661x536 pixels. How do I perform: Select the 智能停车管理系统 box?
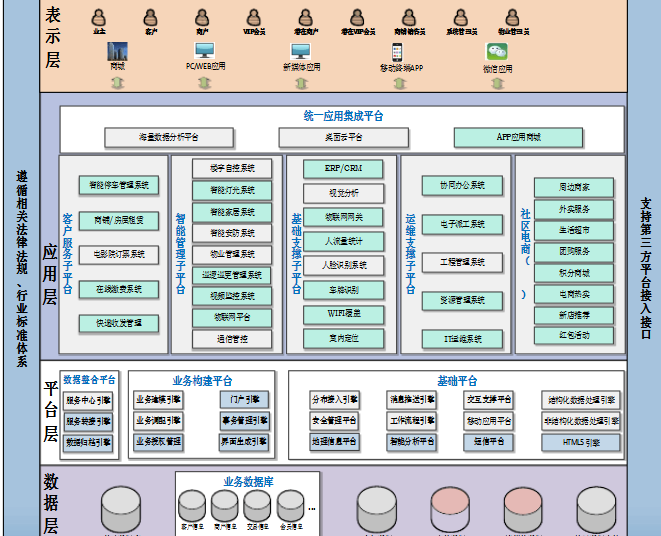click(118, 185)
